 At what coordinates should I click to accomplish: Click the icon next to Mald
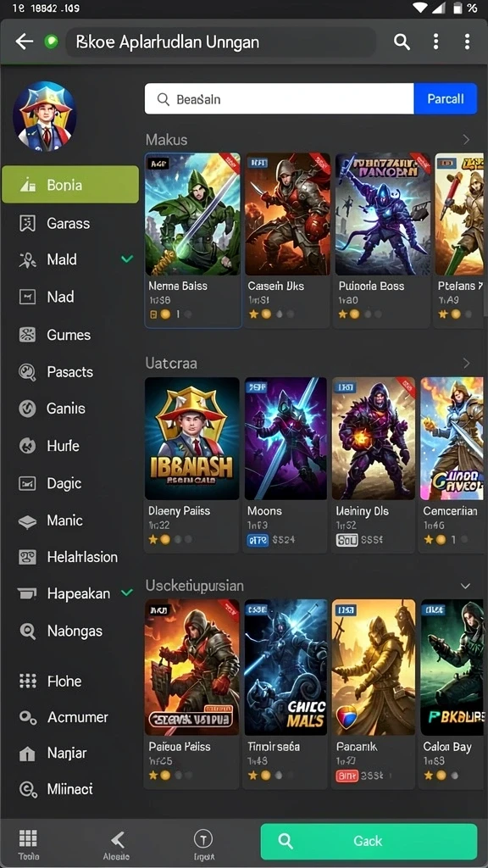tap(27, 259)
